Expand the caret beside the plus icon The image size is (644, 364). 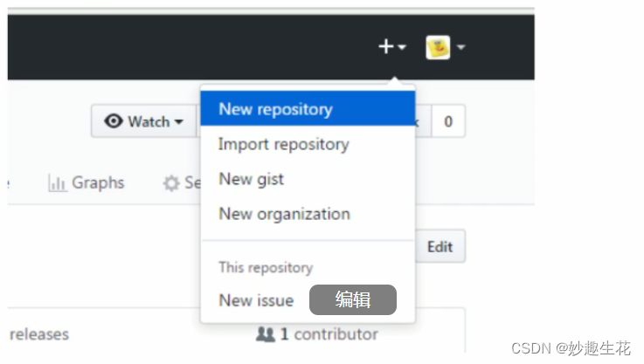(x=402, y=47)
